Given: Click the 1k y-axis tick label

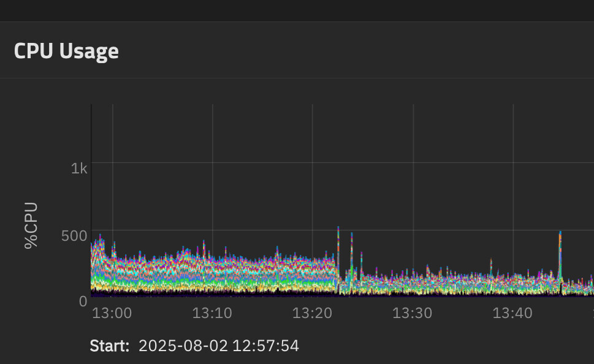Looking at the screenshot, I should 79,169.
